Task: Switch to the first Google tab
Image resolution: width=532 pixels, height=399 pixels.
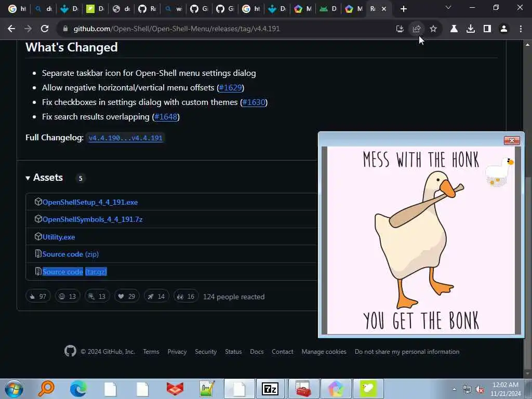Action: [17, 9]
